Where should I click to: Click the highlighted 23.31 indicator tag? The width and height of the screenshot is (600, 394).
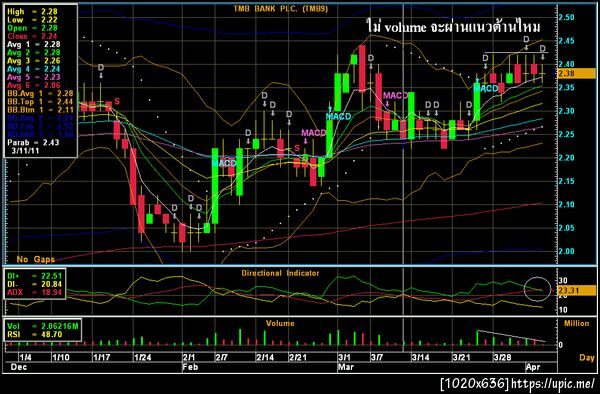pyautogui.click(x=577, y=290)
